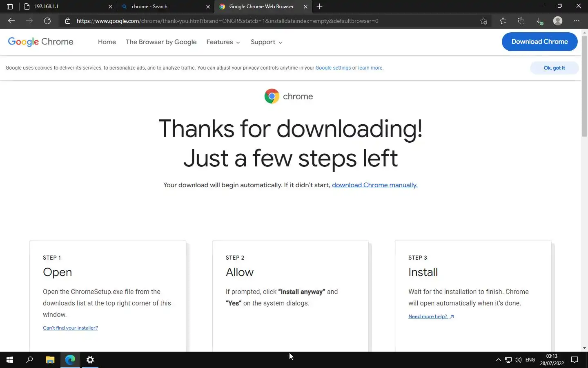Click the network tray icon
The height and width of the screenshot is (368, 588).
(508, 360)
